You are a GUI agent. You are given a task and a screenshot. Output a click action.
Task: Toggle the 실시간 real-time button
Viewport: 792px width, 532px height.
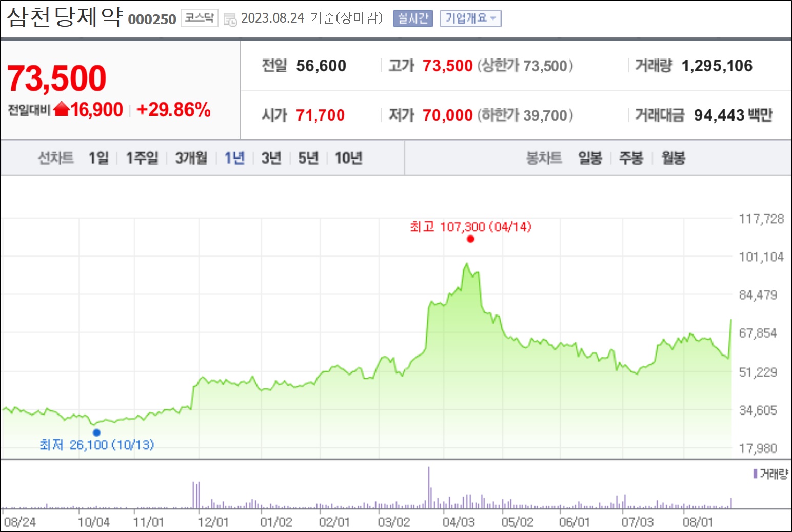(412, 18)
